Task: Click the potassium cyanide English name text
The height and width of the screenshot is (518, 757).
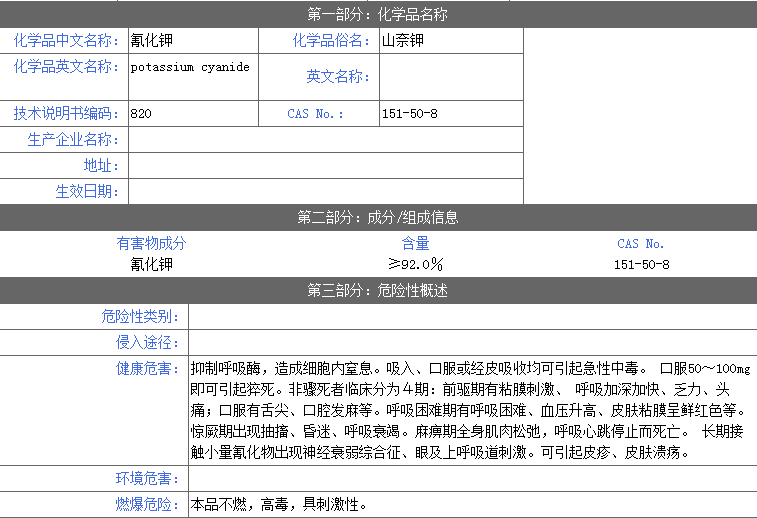Action: [x=190, y=67]
